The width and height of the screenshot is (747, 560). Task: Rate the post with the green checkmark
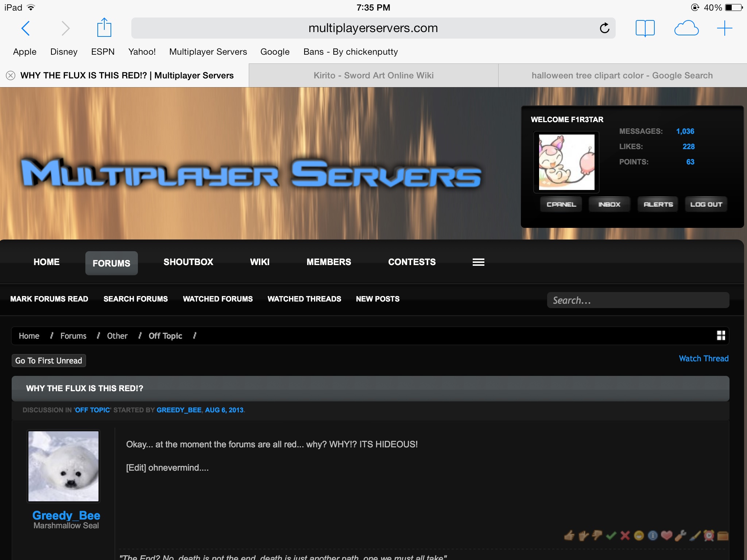611,536
